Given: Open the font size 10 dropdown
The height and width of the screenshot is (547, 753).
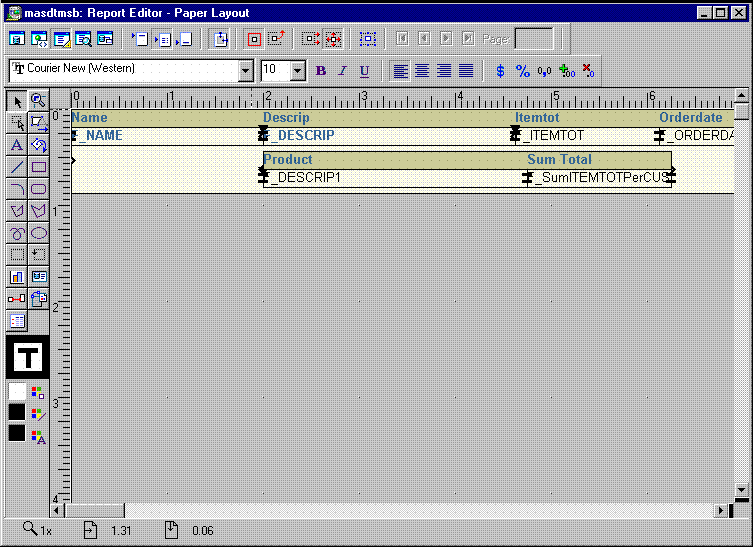Looking at the screenshot, I should 298,71.
